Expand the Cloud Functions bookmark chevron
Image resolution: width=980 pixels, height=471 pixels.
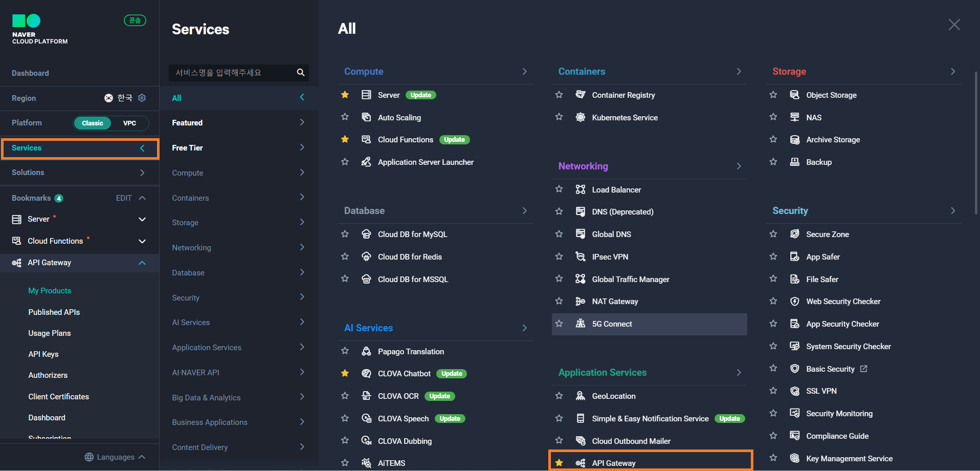pyautogui.click(x=142, y=241)
